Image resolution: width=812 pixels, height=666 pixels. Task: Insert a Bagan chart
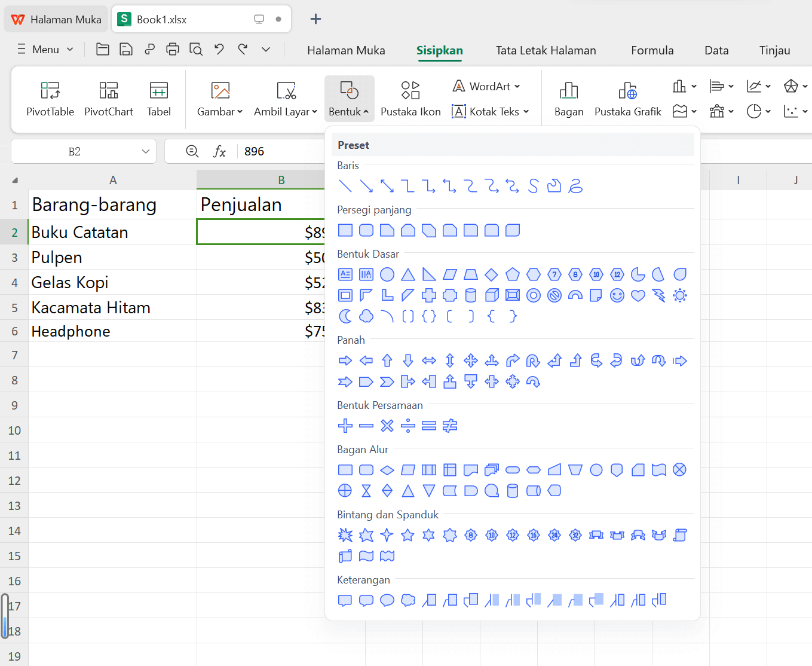coord(568,99)
